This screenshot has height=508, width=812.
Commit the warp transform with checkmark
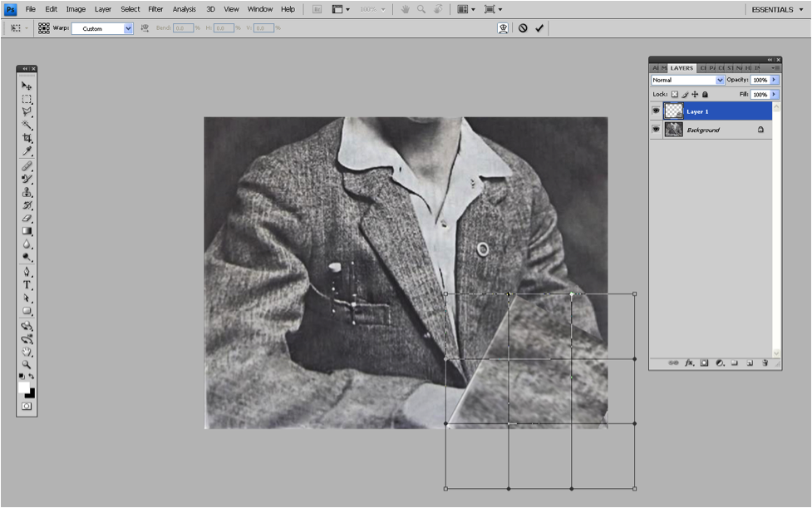click(539, 28)
